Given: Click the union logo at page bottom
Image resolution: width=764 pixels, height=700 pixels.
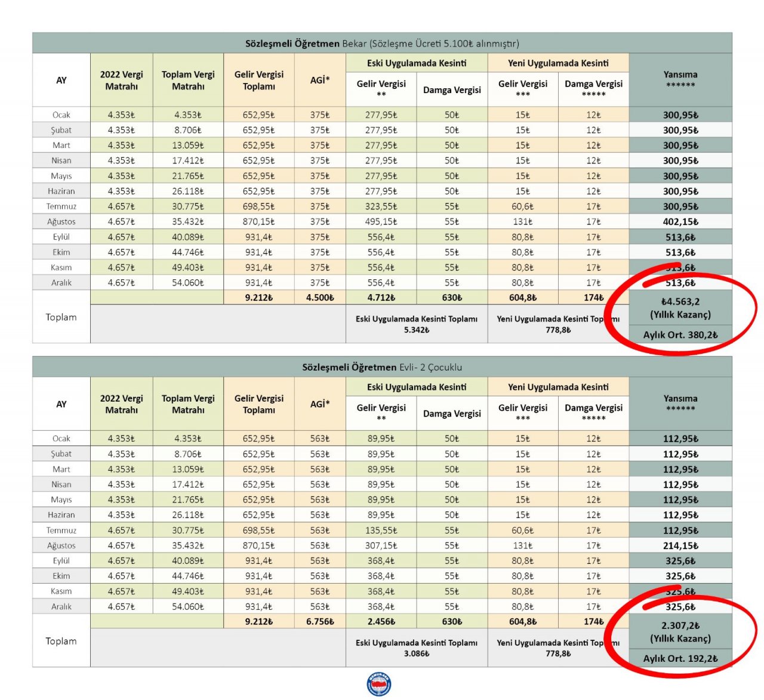Looking at the screenshot, I should (379, 684).
